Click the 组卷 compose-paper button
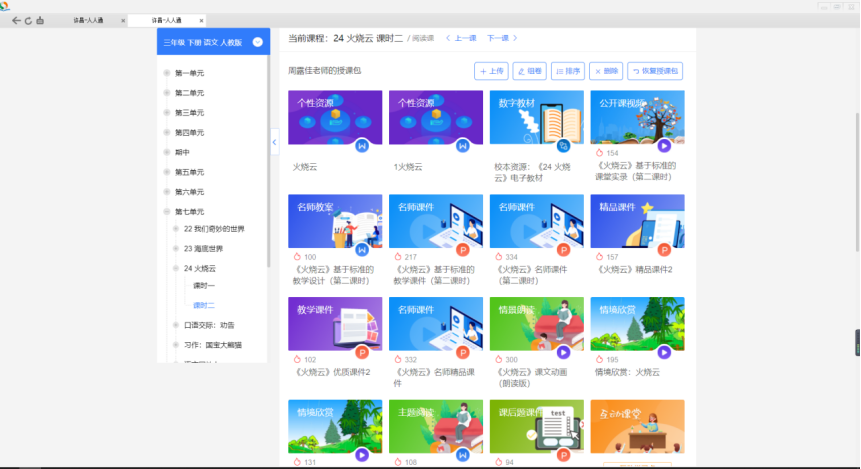The height and width of the screenshot is (469, 861). pyautogui.click(x=529, y=71)
